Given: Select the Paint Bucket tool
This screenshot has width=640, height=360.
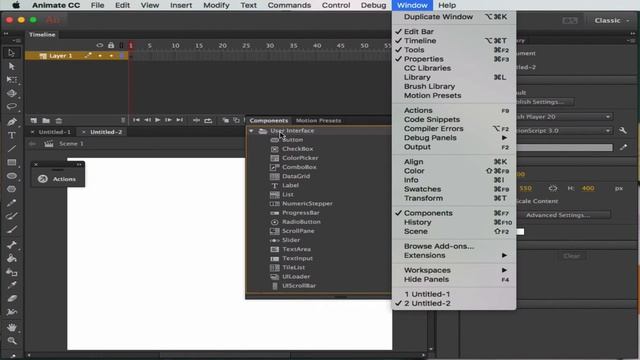Looking at the screenshot, I should pos(11,258).
